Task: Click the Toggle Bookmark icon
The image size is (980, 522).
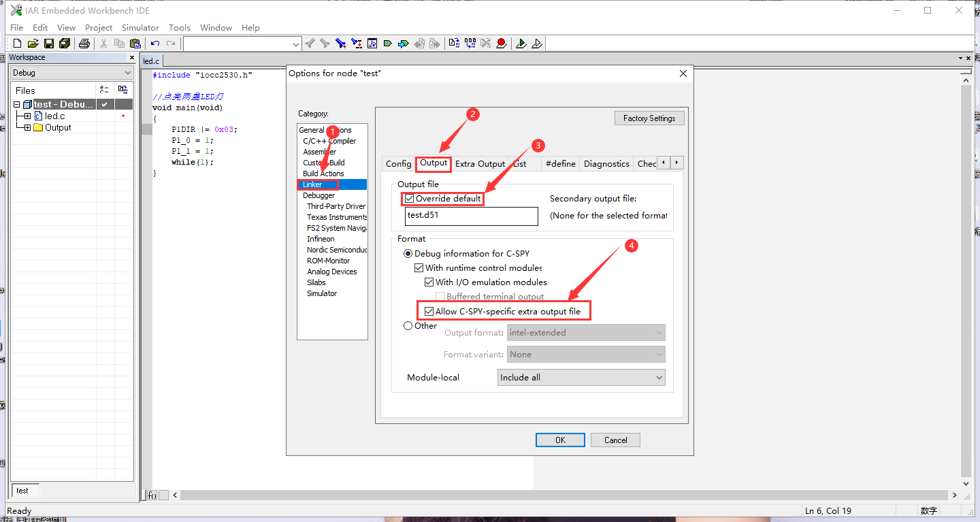Action: (388, 44)
